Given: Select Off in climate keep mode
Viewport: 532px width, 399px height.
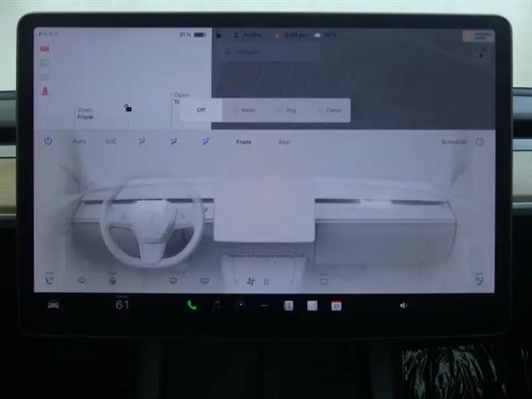Looking at the screenshot, I should 201,110.
